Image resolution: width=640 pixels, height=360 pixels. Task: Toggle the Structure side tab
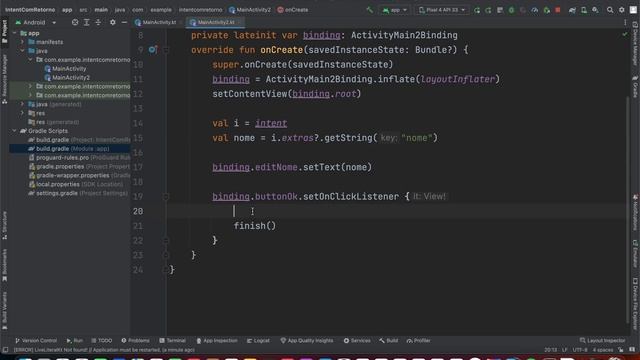pos(4,225)
